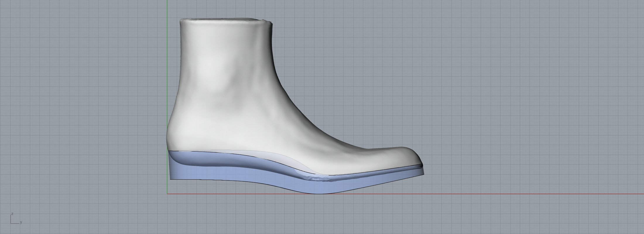Click the bottom heel corner of the blue sole
644x234 pixels.
point(170,179)
